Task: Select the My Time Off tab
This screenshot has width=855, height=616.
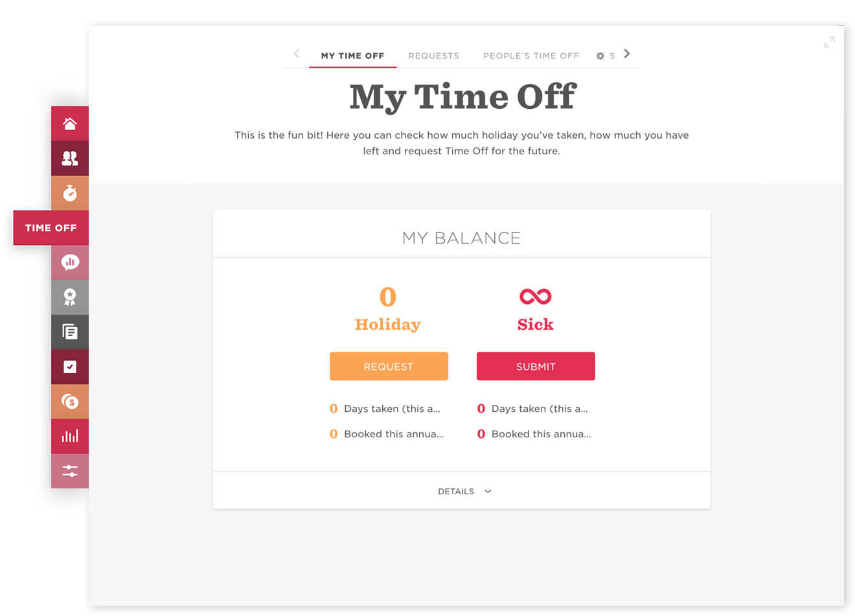Action: coord(353,56)
